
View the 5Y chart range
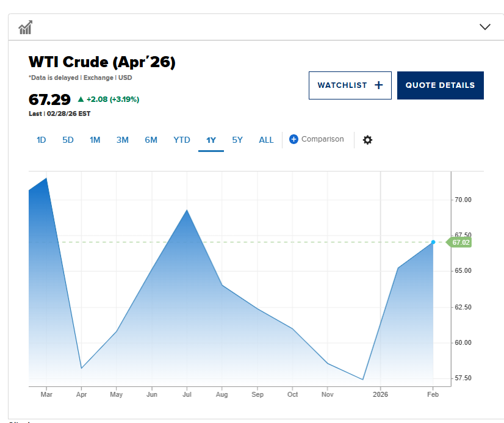click(237, 140)
